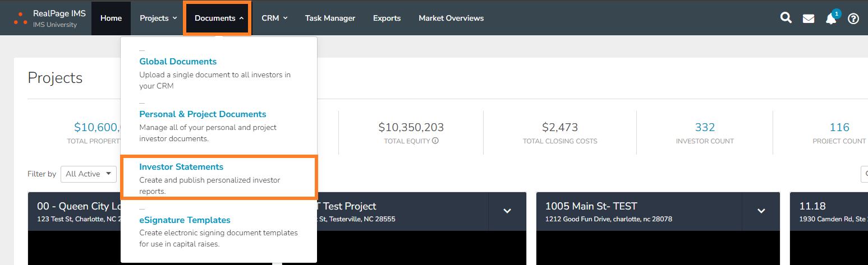The height and width of the screenshot is (265, 868).
Task: Open Investor Statements menu entry
Action: click(x=181, y=167)
